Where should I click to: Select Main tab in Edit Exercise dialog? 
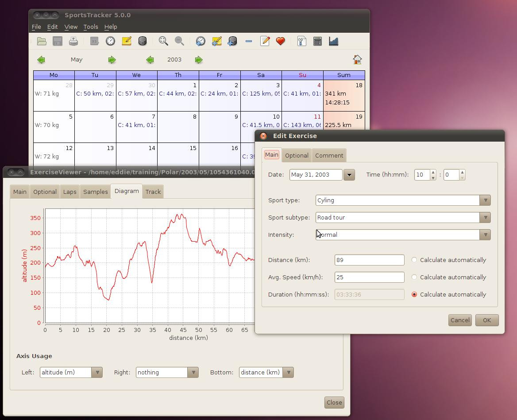[272, 154]
